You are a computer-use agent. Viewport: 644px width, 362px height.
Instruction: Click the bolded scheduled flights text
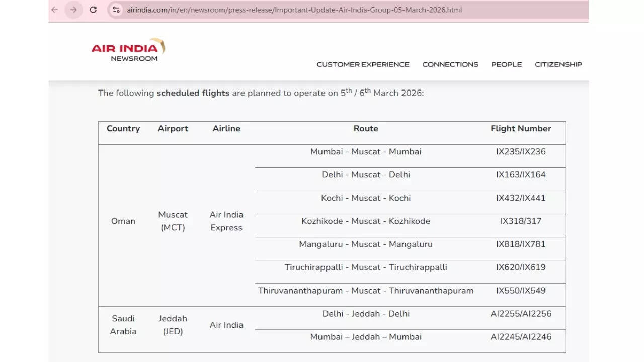193,93
